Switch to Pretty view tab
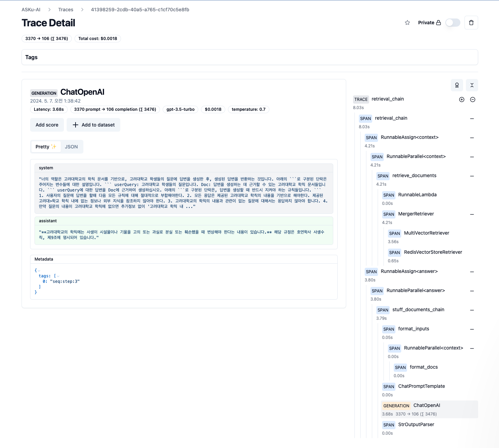 tap(46, 147)
